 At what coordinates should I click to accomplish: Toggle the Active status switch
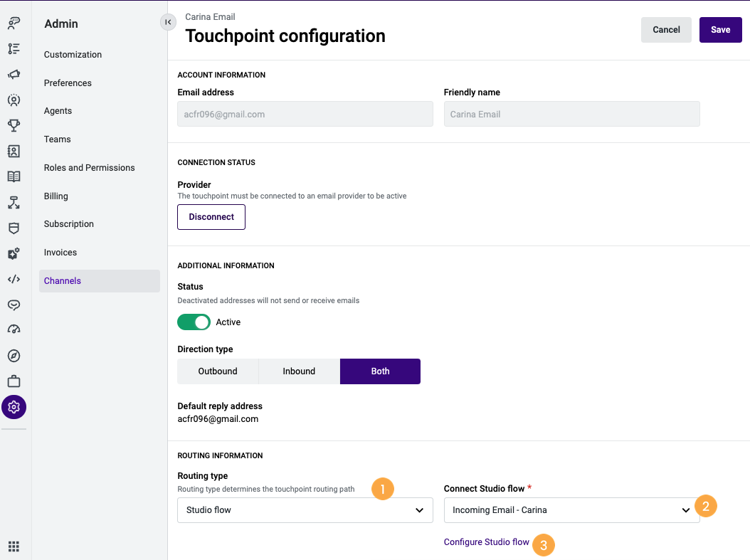pos(194,322)
